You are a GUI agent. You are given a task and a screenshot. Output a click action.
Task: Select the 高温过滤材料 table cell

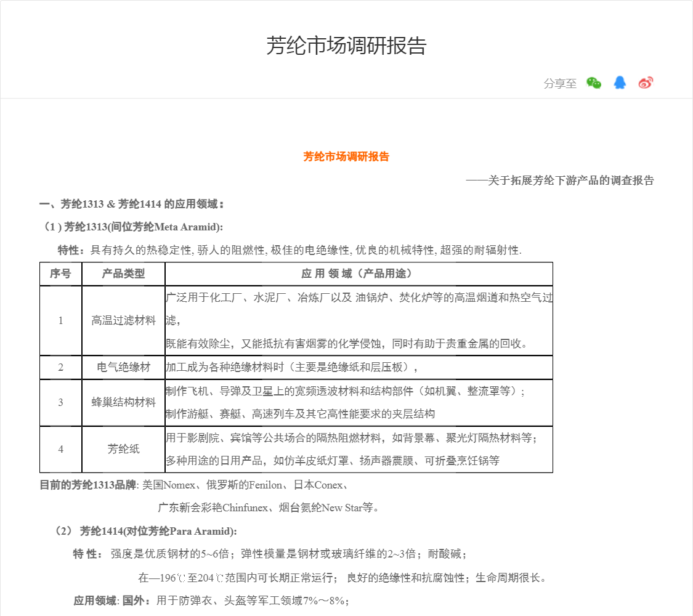[x=123, y=320]
